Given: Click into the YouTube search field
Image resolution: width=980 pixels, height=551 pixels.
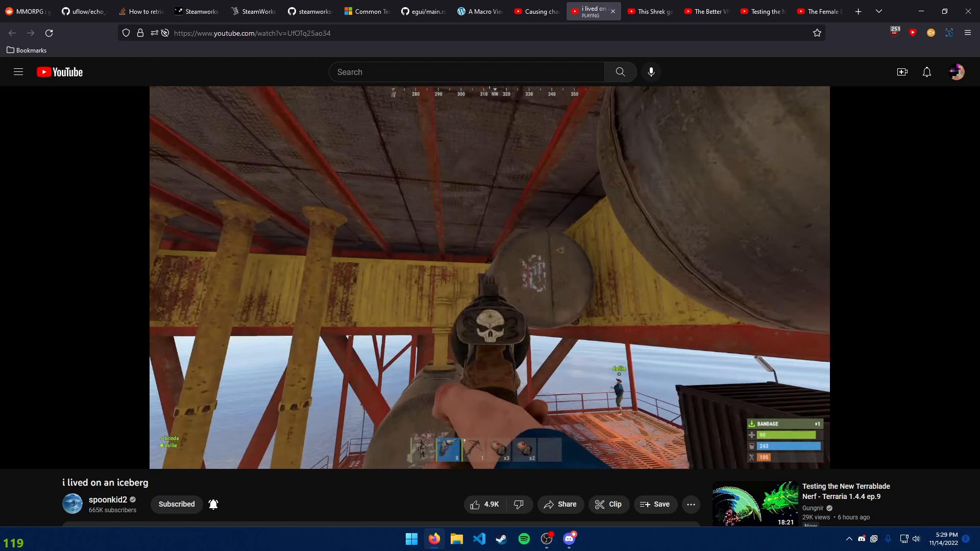Looking at the screenshot, I should (x=467, y=72).
